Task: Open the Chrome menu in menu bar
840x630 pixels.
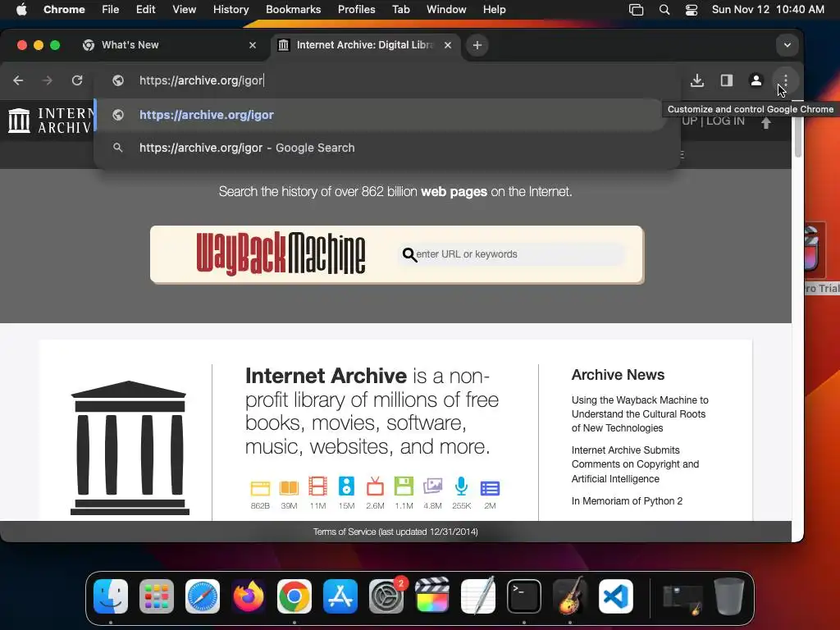Action: coord(64,9)
